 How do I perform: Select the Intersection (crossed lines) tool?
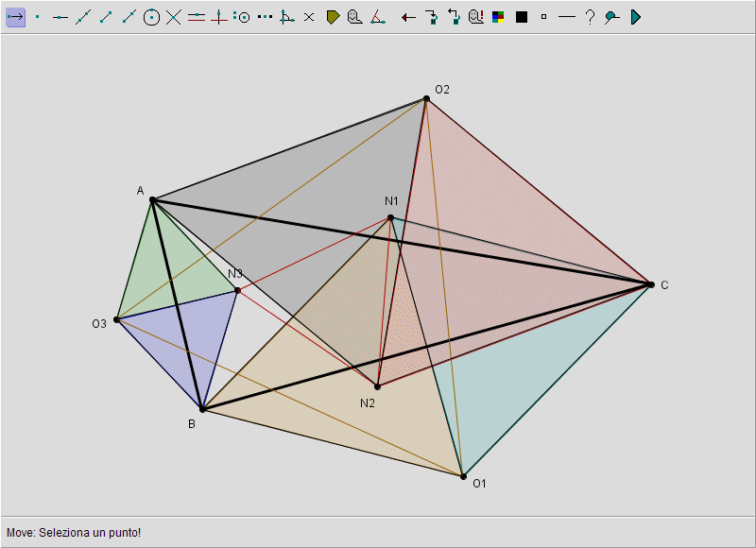tap(174, 17)
